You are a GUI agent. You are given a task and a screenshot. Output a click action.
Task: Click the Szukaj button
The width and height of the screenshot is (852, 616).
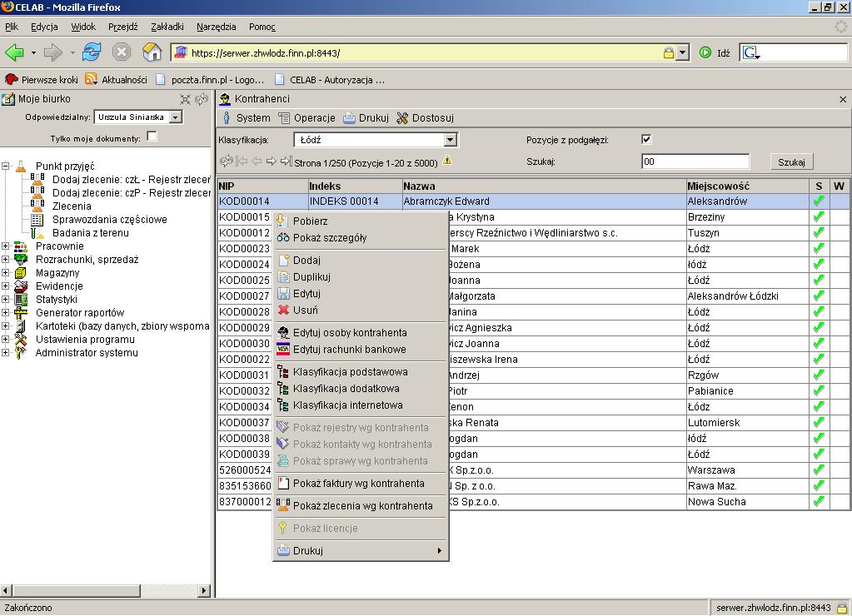click(791, 161)
